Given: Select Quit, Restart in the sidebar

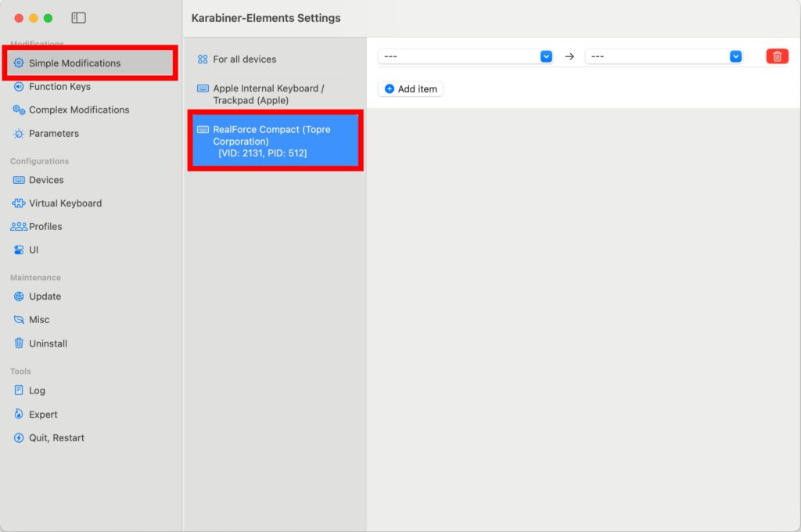Looking at the screenshot, I should 56,438.
